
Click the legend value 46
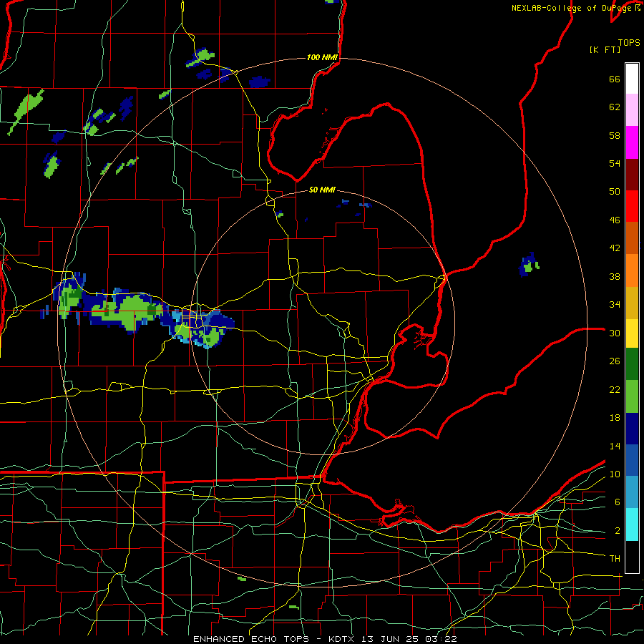click(x=615, y=220)
